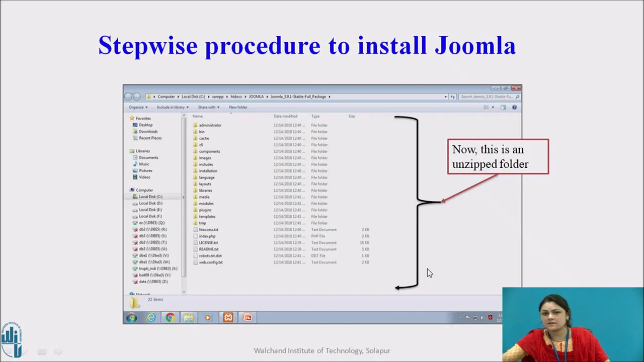The image size is (644, 362).
Task: Click the JOOMLA breadcrumb segment
Action: tap(256, 97)
